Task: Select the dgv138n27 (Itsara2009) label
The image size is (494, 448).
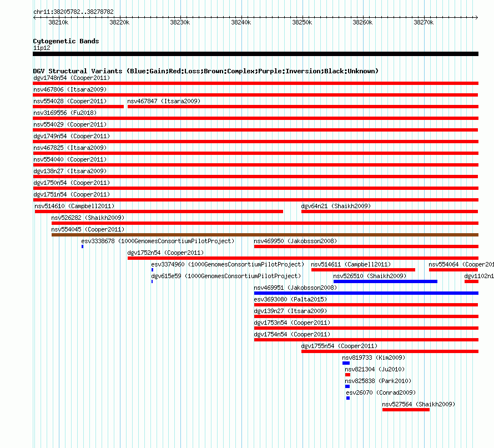Action: click(x=70, y=171)
